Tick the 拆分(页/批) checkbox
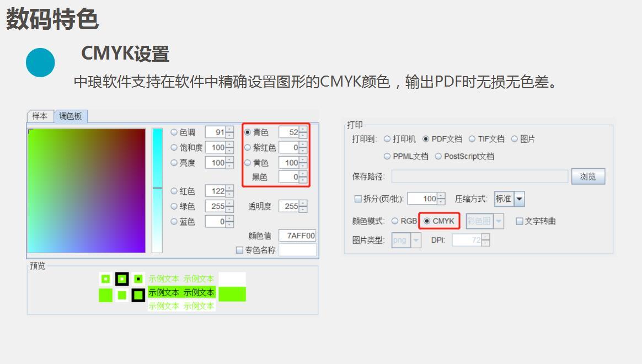The image size is (642, 364). [358, 199]
